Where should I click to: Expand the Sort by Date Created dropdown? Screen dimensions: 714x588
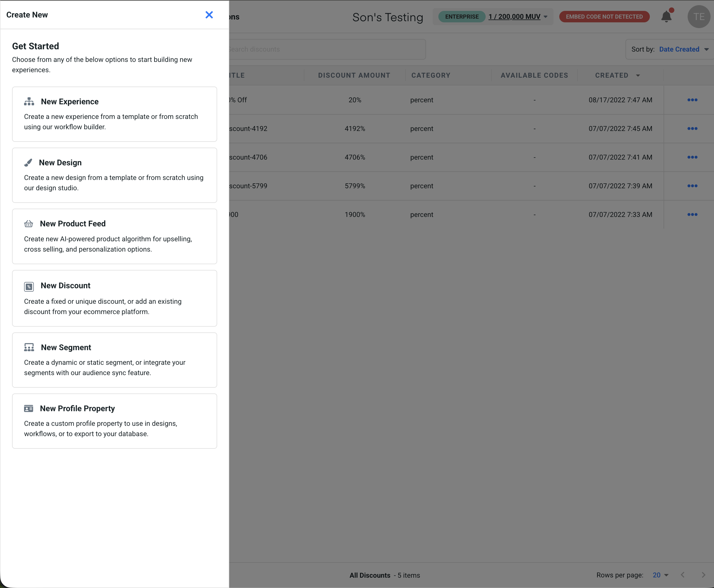pyautogui.click(x=670, y=50)
